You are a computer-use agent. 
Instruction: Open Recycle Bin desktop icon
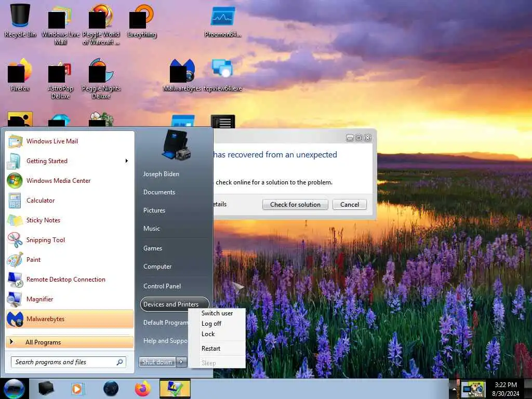[20, 20]
